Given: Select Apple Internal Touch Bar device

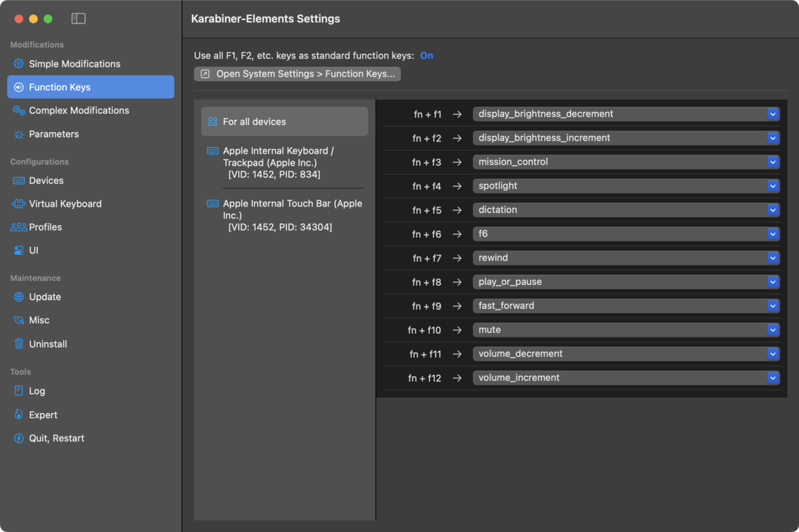Looking at the screenshot, I should [x=284, y=215].
